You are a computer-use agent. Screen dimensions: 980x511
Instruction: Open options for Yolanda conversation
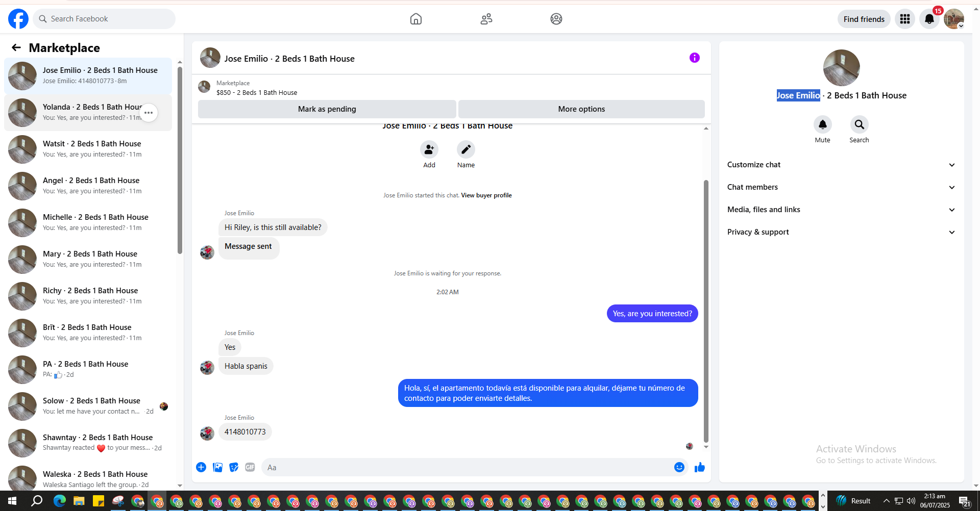pyautogui.click(x=149, y=113)
